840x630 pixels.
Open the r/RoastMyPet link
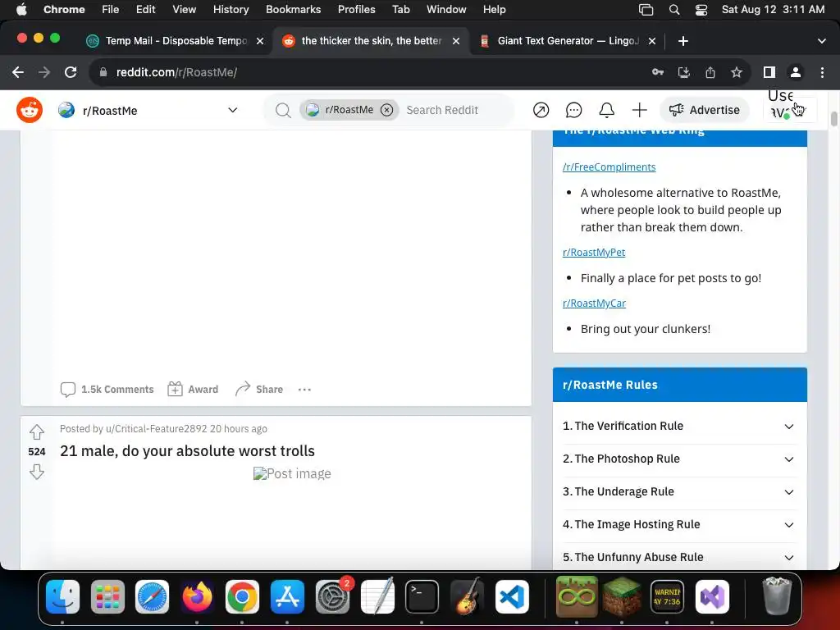click(594, 253)
